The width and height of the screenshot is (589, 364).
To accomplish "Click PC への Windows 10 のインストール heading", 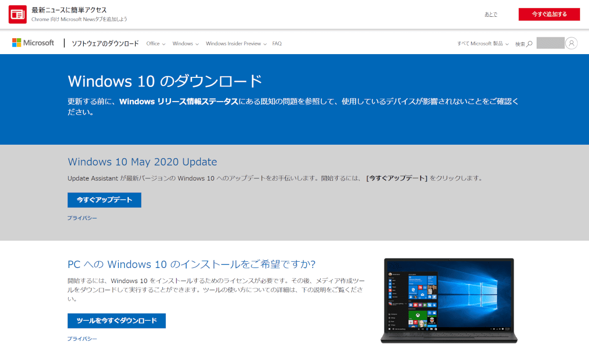I will click(192, 264).
